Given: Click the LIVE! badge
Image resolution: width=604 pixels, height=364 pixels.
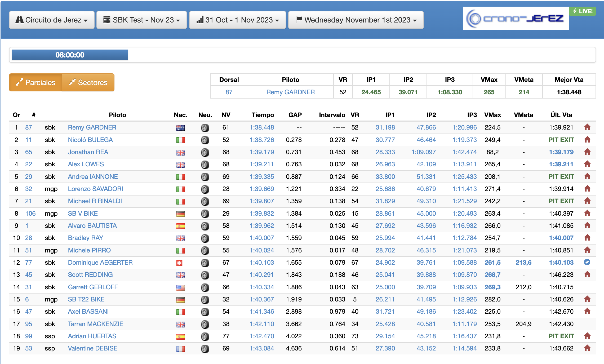Looking at the screenshot, I should pyautogui.click(x=582, y=11).
